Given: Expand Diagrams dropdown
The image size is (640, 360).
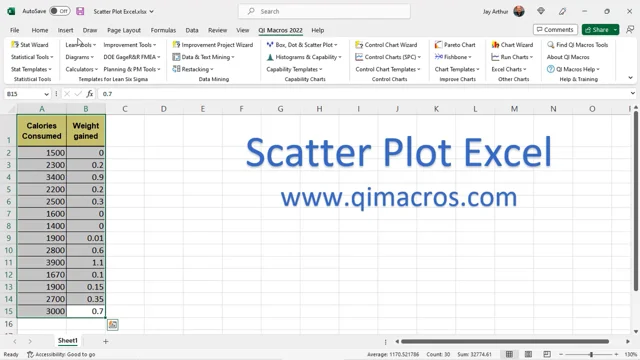Looking at the screenshot, I should click(x=79, y=57).
